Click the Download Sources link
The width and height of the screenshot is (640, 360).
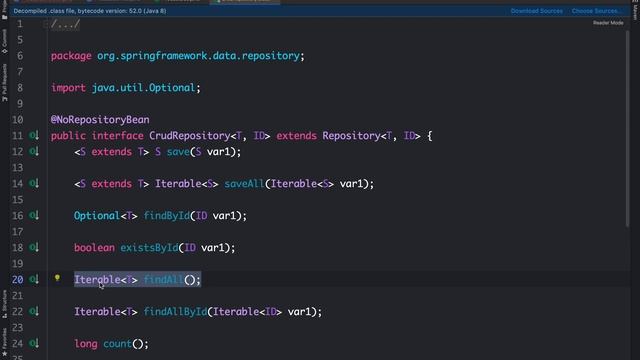point(536,11)
